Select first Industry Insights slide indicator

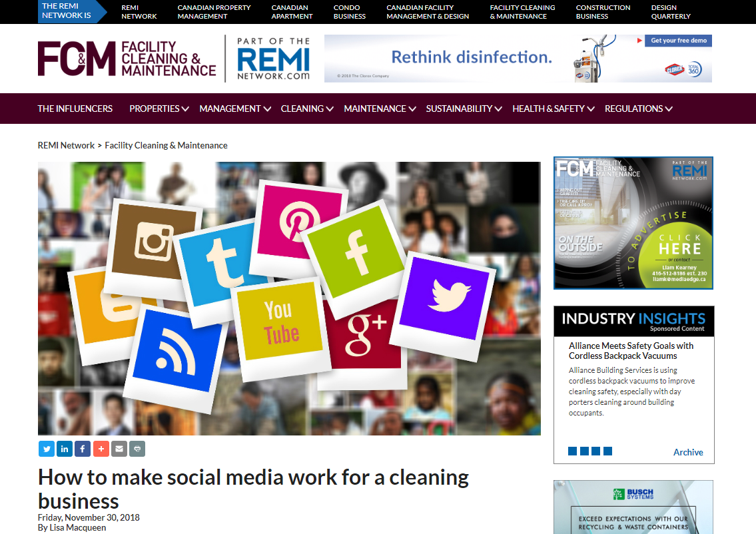(572, 451)
